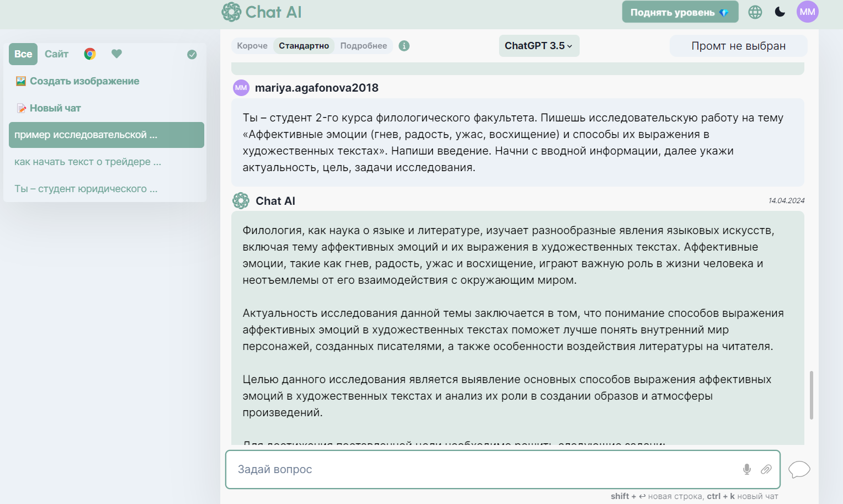Start a chat via Новый чат
This screenshot has width=843, height=504.
coord(55,108)
